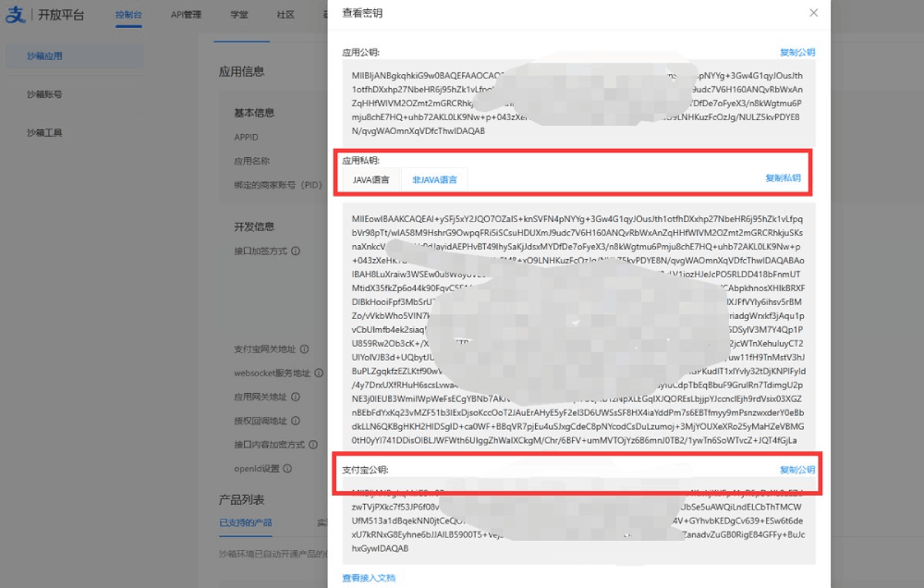
Task: Click the 应用名称 field label
Action: [251, 161]
